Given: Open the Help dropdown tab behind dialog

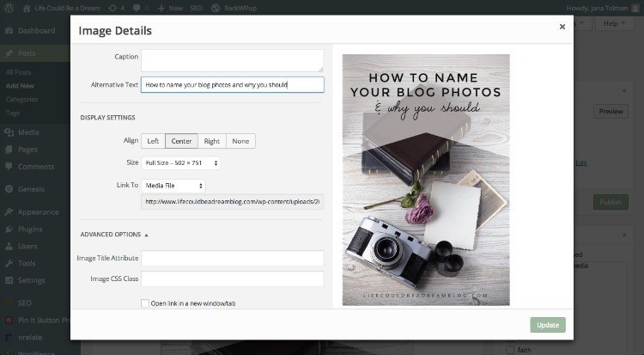Looking at the screenshot, I should 614,23.
